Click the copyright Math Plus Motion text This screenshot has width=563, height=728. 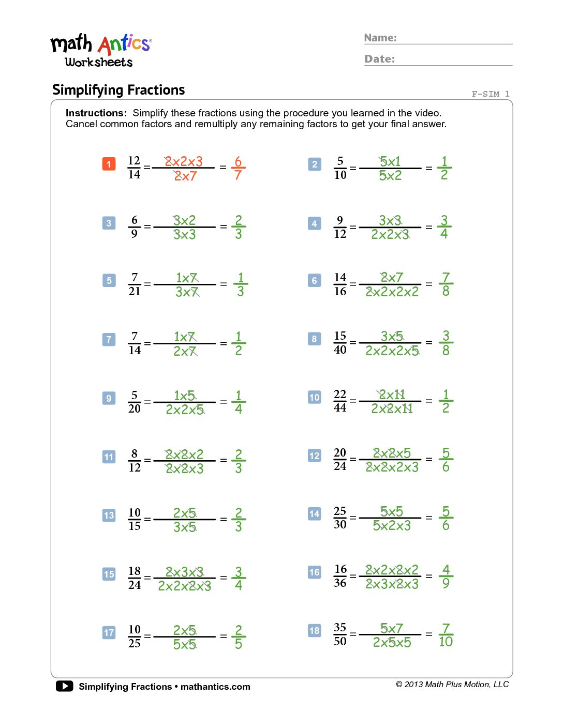pyautogui.click(x=452, y=685)
